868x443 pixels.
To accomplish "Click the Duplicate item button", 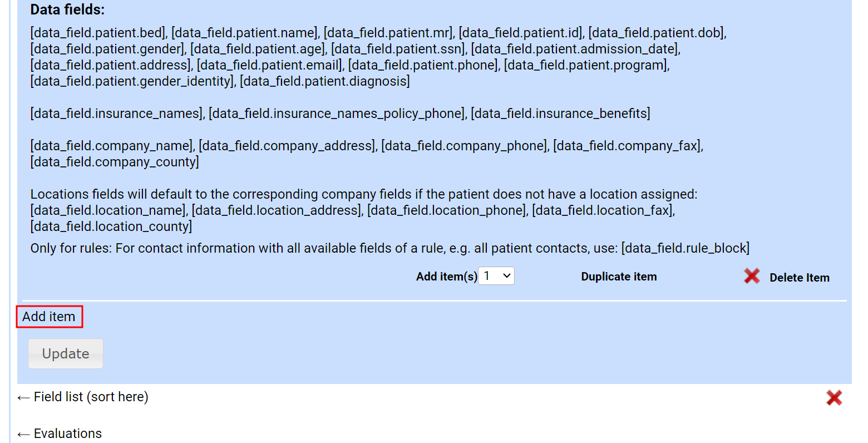I will [619, 277].
